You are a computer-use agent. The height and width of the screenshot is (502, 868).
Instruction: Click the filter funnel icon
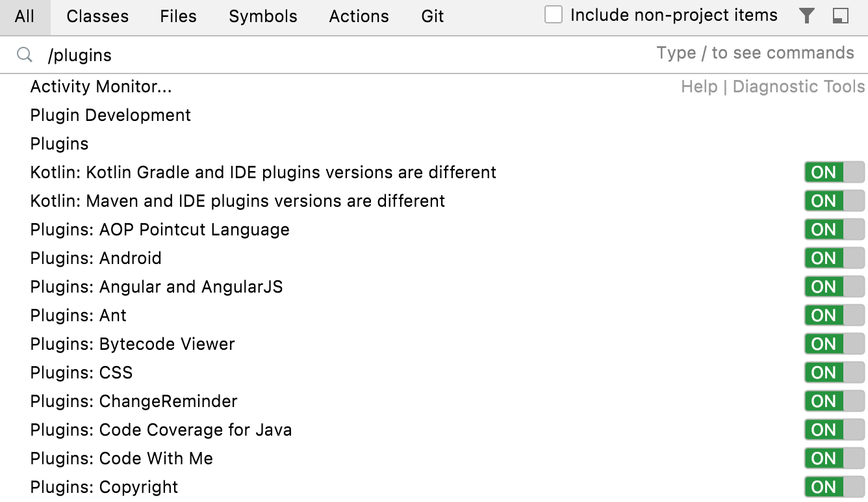806,16
